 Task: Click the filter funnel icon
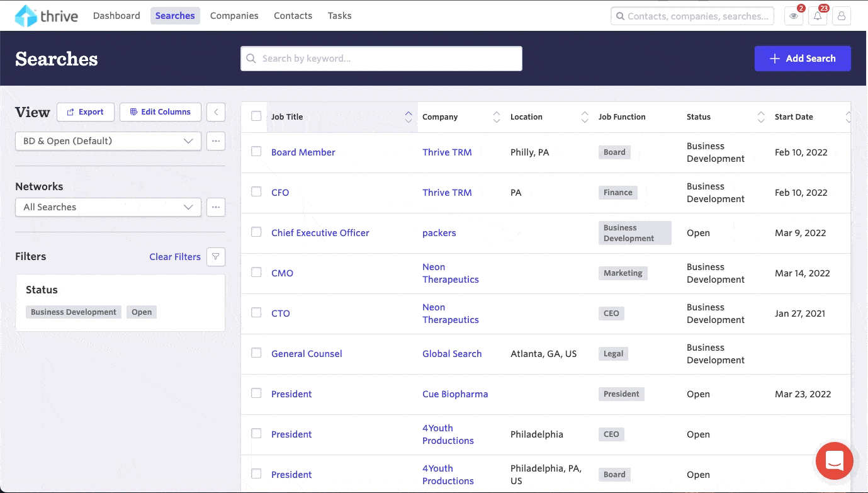click(216, 257)
